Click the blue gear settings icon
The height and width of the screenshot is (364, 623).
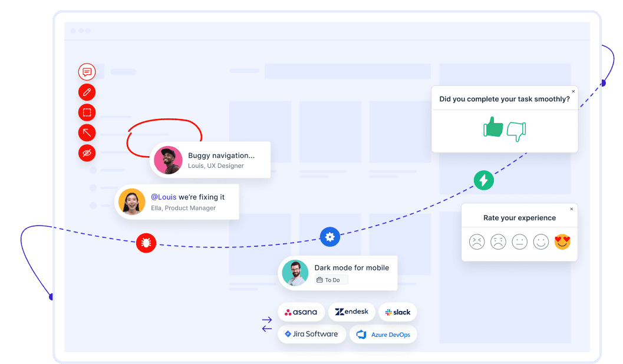[x=330, y=237]
